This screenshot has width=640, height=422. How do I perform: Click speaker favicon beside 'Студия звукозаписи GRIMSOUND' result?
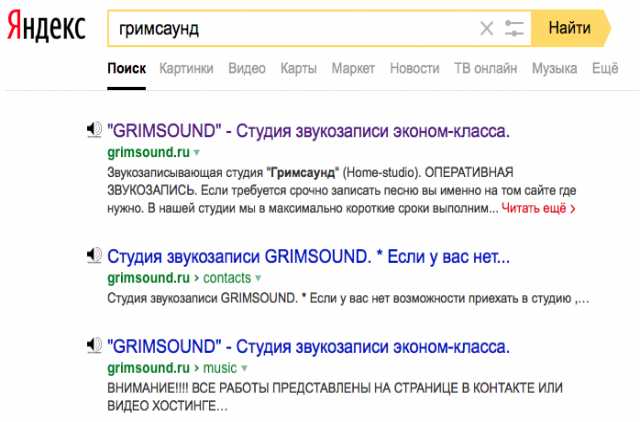(94, 255)
